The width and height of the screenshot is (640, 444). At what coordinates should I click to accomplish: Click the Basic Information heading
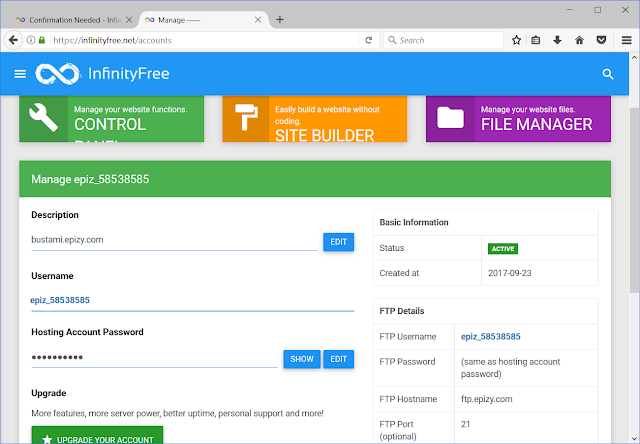414,222
